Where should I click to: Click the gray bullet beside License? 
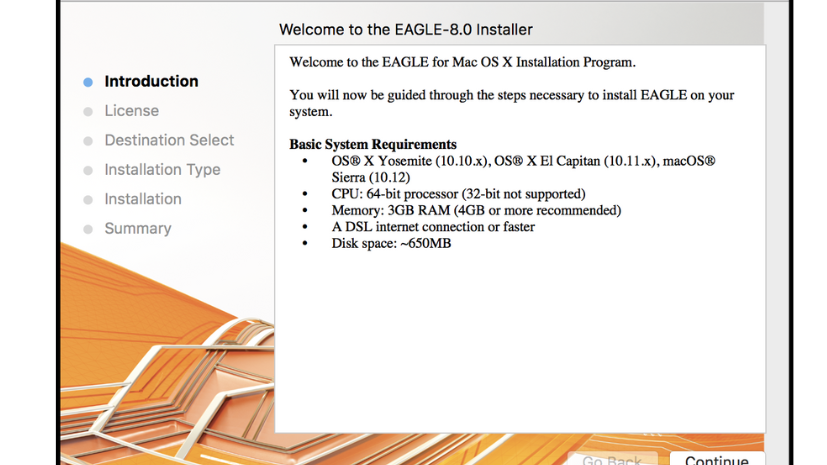[88, 112]
